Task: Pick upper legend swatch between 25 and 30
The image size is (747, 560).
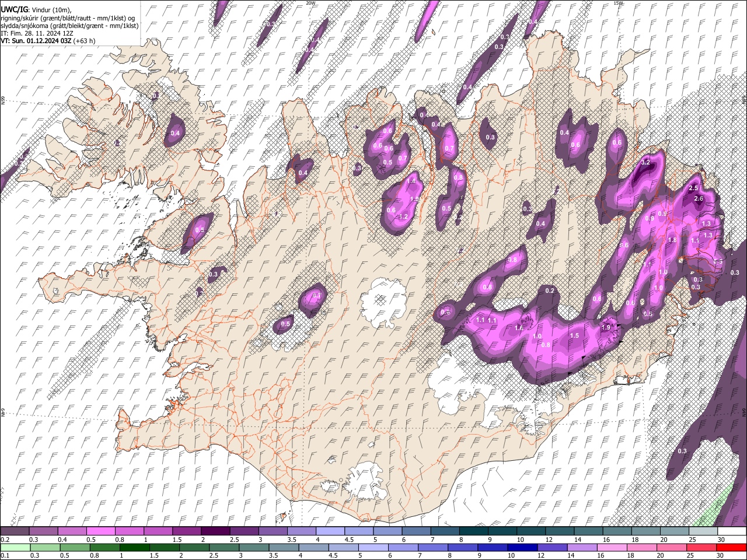Action: (x=703, y=531)
